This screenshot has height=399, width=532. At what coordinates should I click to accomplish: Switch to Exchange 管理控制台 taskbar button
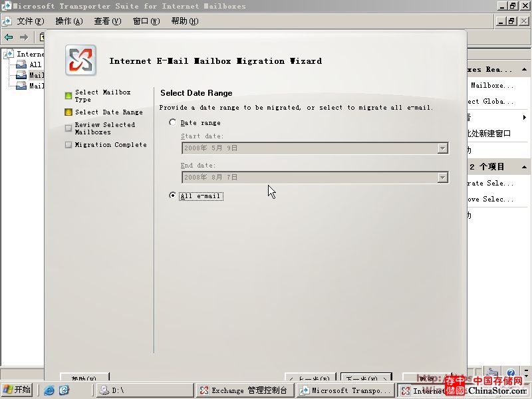click(246, 390)
